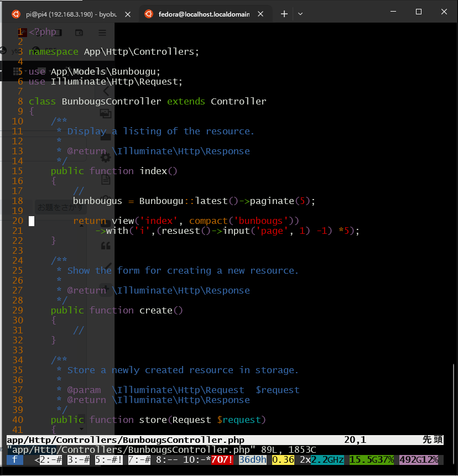Switch to the pi@pi4 byobu tab
Viewport: 458px width, 476px height.
point(70,14)
